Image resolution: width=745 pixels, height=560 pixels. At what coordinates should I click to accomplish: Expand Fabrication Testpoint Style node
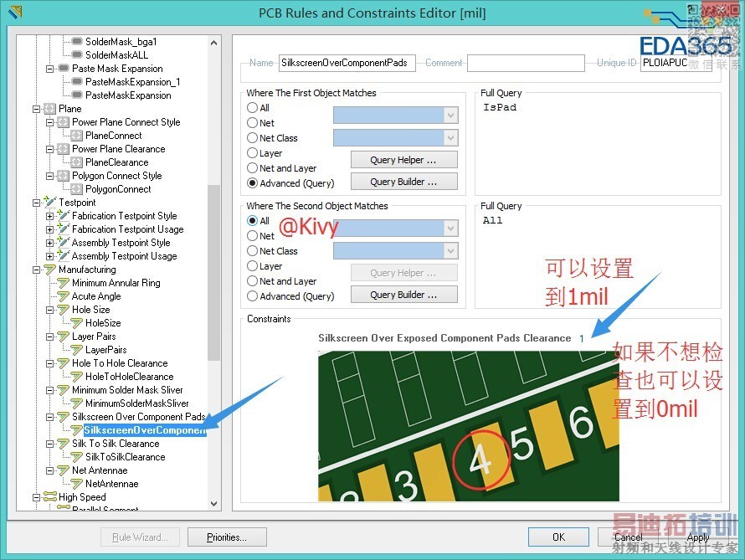[49, 216]
